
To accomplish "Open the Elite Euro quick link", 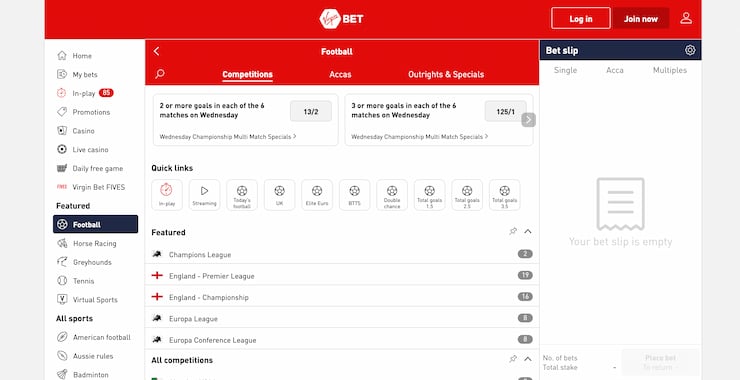I will tap(317, 195).
